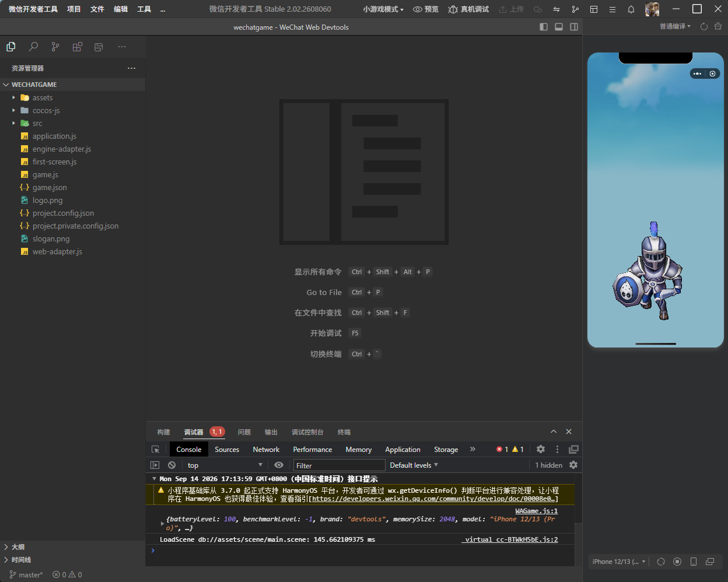Click the phone device icon below the simulator

694,562
